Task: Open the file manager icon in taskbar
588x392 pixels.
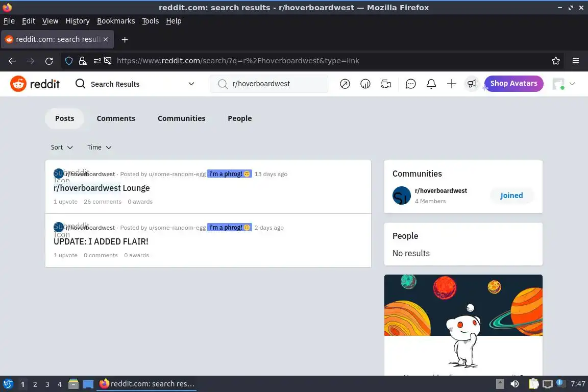Action: 73,384
